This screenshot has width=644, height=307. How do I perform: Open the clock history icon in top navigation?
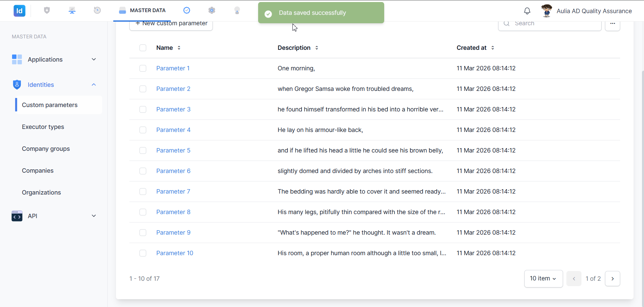tap(97, 10)
